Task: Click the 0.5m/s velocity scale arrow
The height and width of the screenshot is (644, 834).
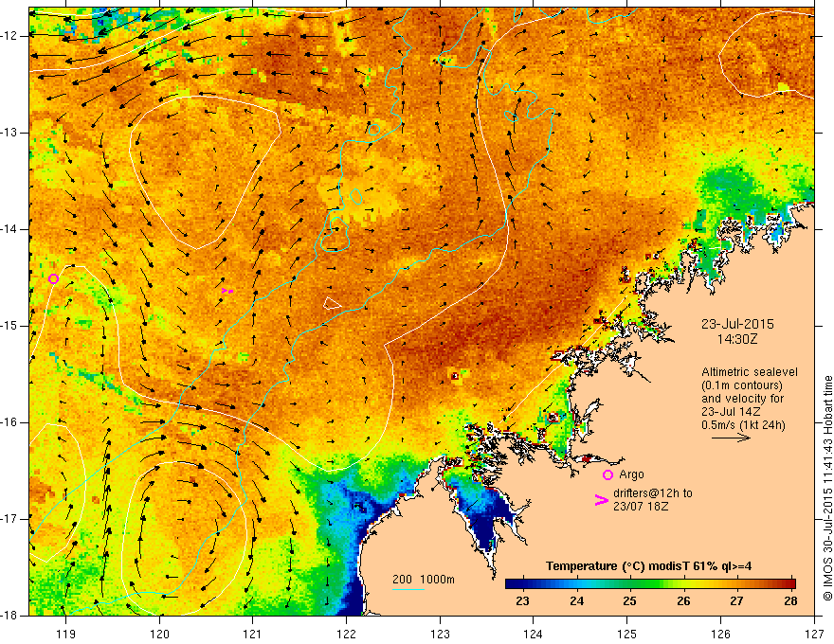Action: [731, 438]
